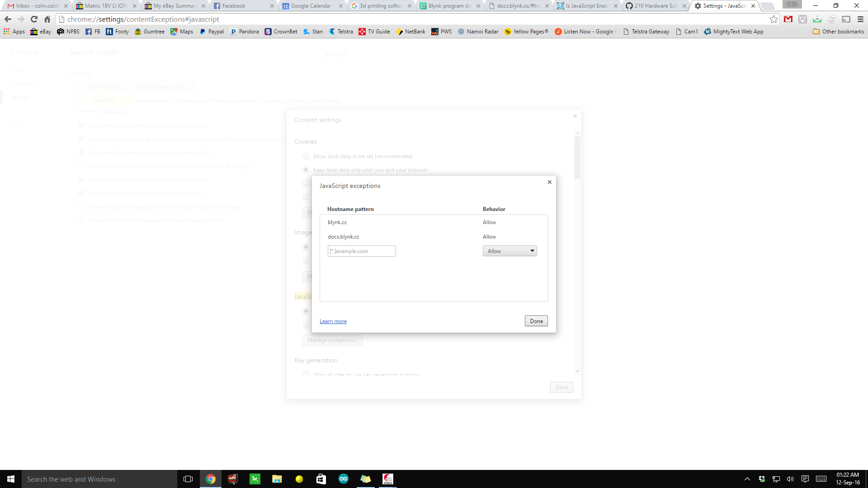Click the home icon in toolbar

pyautogui.click(x=47, y=19)
